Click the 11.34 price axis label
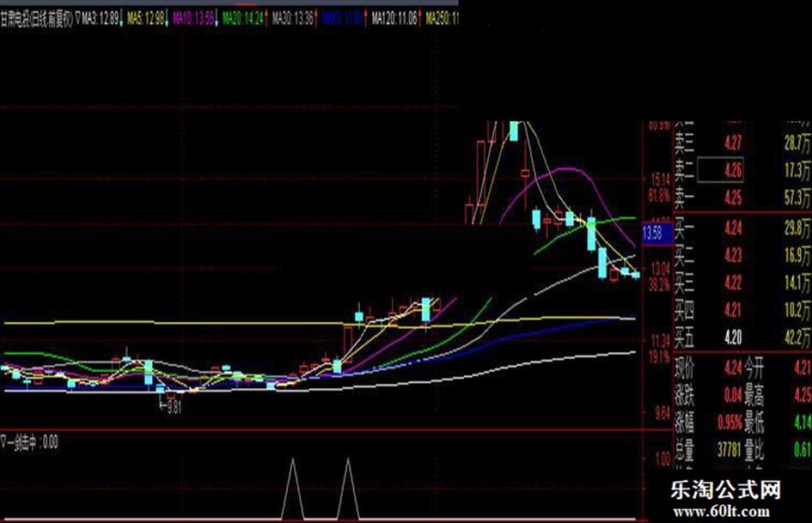Image resolution: width=812 pixels, height=523 pixels. (x=660, y=341)
